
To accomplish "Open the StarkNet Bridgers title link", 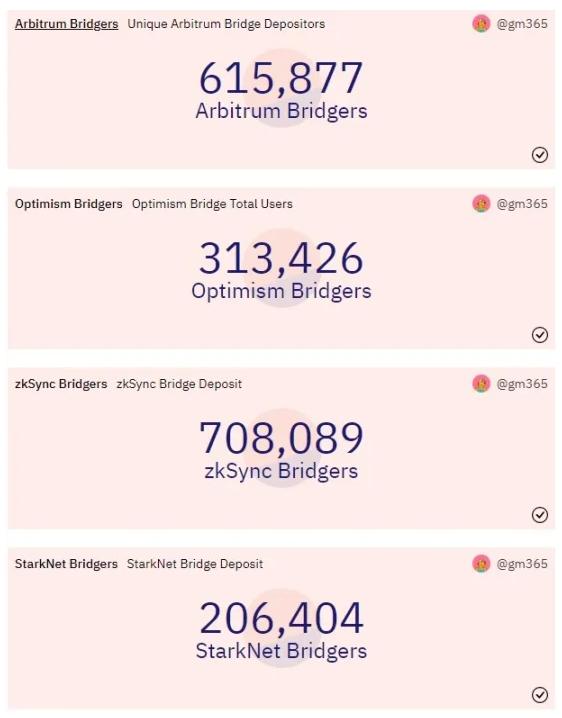I will tap(66, 564).
